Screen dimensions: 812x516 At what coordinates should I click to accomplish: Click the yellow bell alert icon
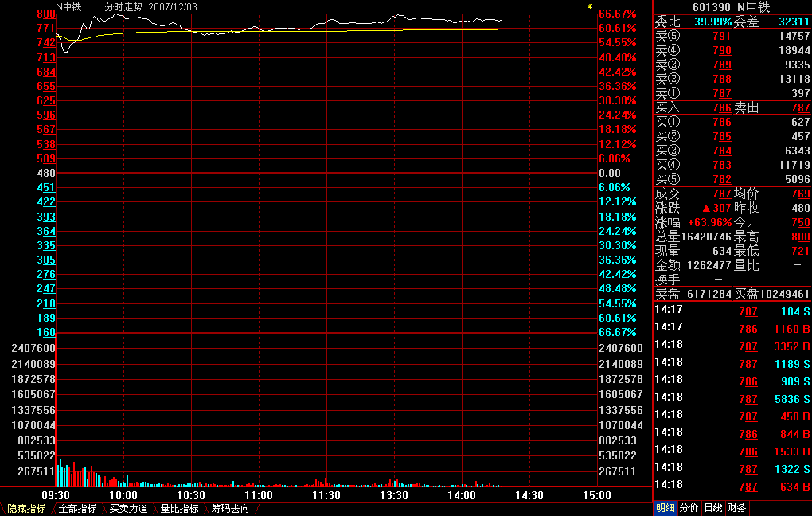(589, 6)
